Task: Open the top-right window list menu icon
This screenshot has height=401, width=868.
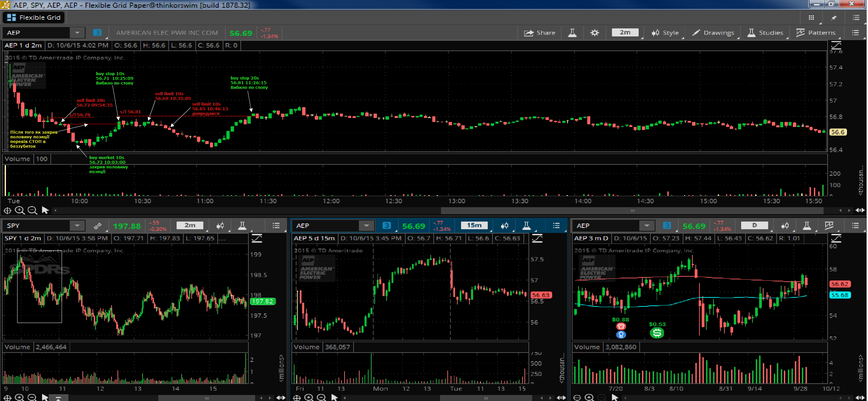Action: click(856, 17)
